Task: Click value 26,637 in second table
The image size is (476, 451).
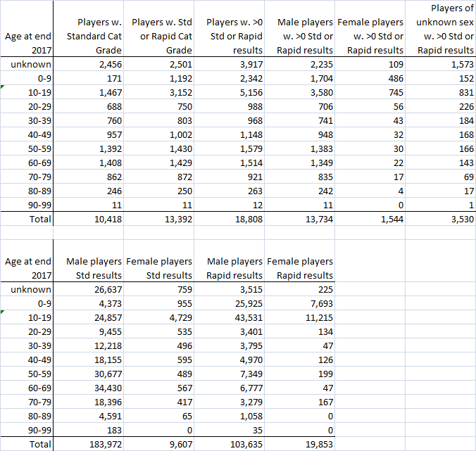Action: pyautogui.click(x=88, y=289)
